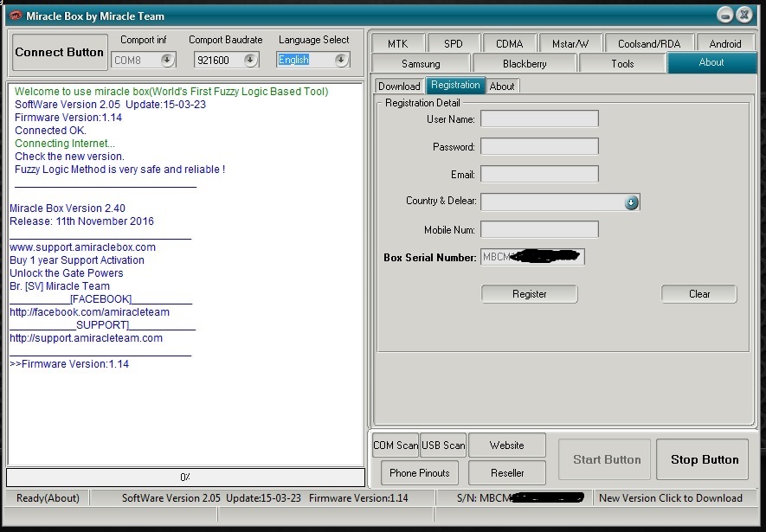
Task: Open the About sub-tab beside Registration
Action: click(x=502, y=86)
